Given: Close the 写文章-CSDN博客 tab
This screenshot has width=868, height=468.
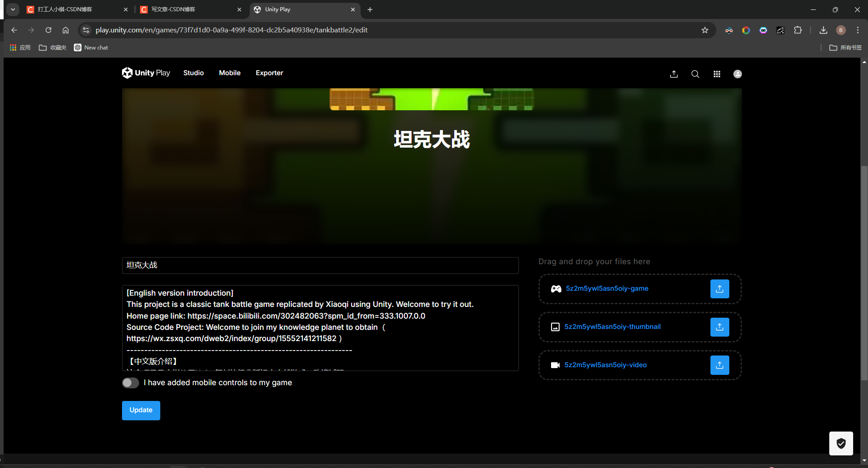Looking at the screenshot, I should pyautogui.click(x=239, y=9).
